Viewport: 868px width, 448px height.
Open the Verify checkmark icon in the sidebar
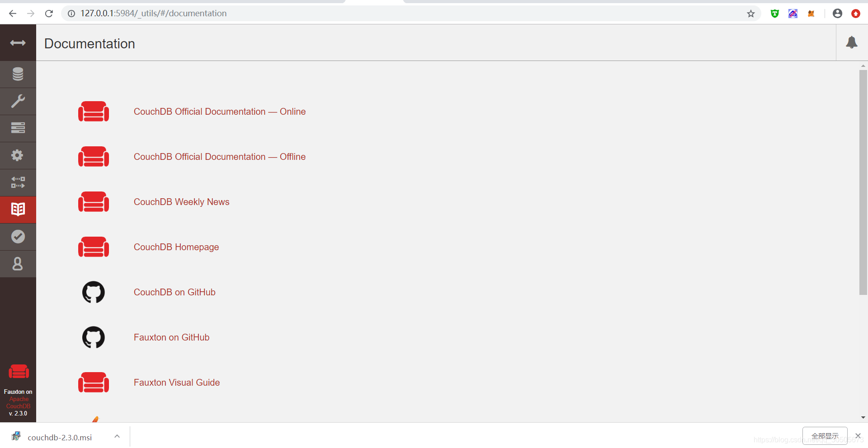coord(18,237)
